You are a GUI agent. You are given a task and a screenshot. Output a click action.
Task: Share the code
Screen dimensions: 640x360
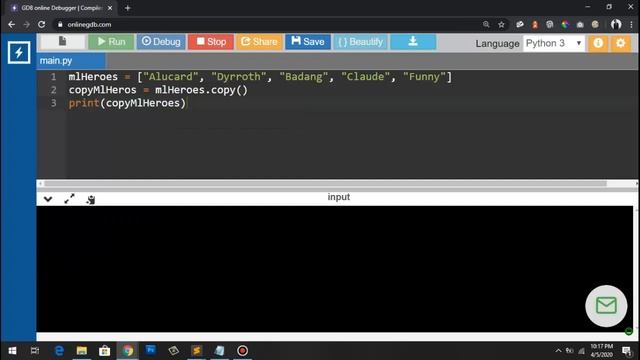(x=259, y=42)
